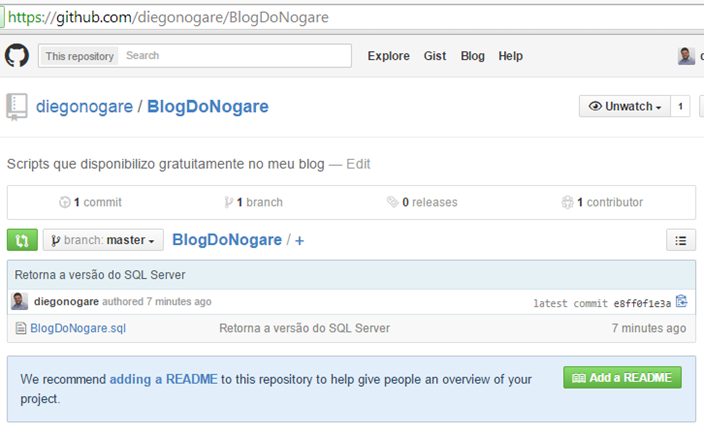Click diegonogare's avatar in the commit row
Screen dimensions: 704x435
click(19, 301)
